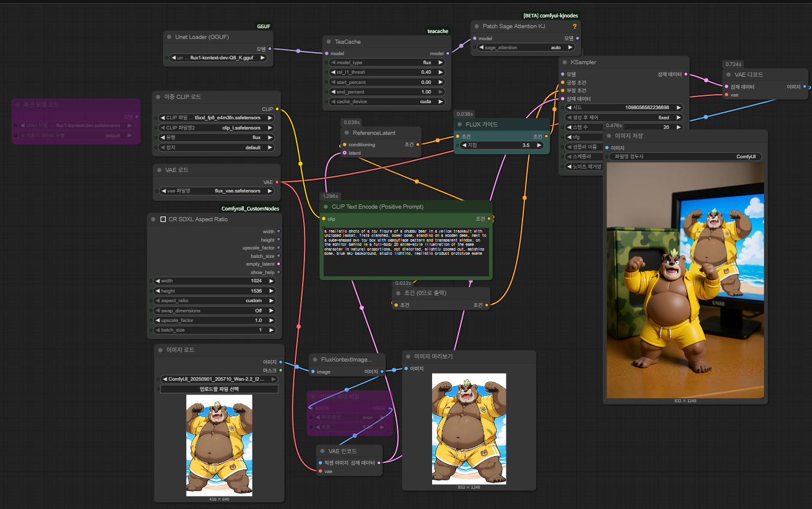This screenshot has height=509, width=812.
Task: Click the loaded bear image thumbnail in 이미지 로드
Action: click(x=219, y=445)
